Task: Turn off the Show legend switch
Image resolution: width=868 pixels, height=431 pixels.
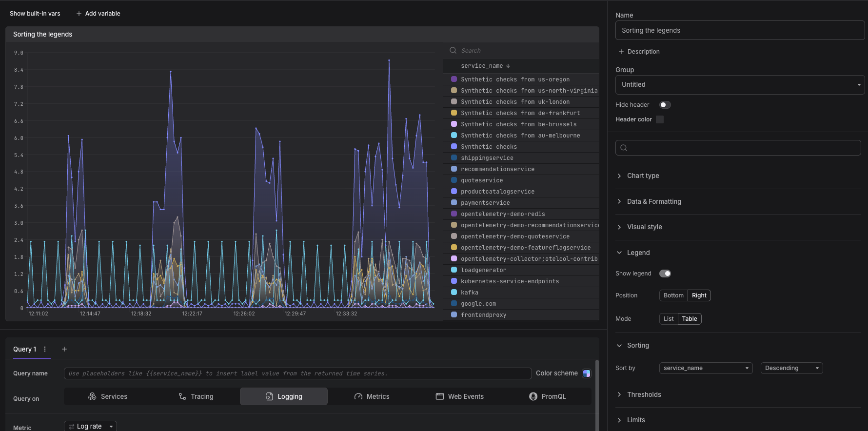Action: (665, 274)
